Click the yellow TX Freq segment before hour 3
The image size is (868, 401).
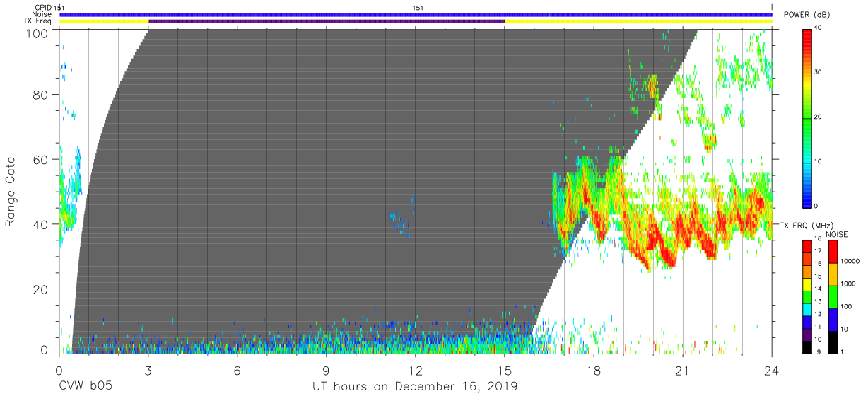104,21
